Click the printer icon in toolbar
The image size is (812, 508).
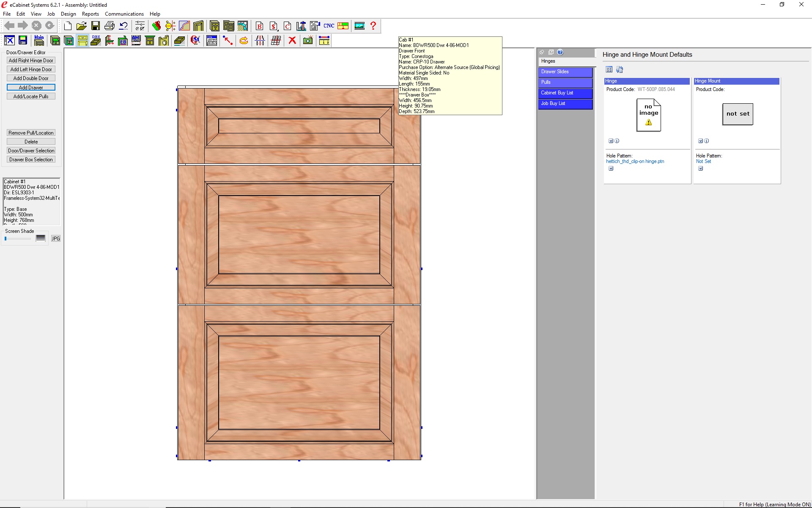point(110,26)
